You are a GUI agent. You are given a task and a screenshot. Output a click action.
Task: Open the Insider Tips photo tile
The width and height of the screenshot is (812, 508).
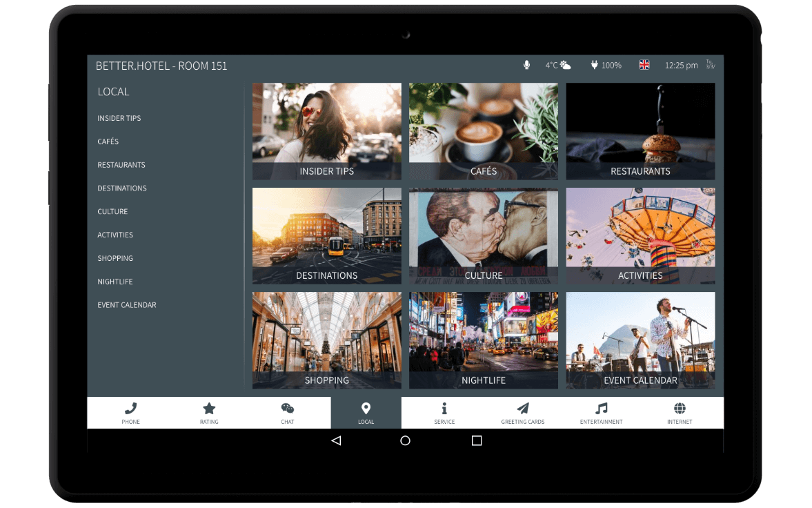[327, 131]
